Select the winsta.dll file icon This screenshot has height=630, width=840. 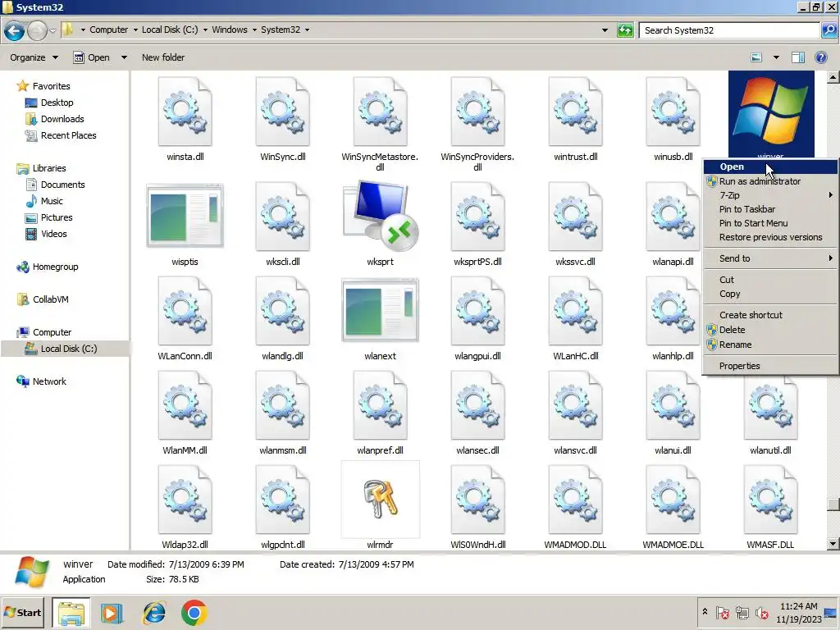pyautogui.click(x=185, y=112)
